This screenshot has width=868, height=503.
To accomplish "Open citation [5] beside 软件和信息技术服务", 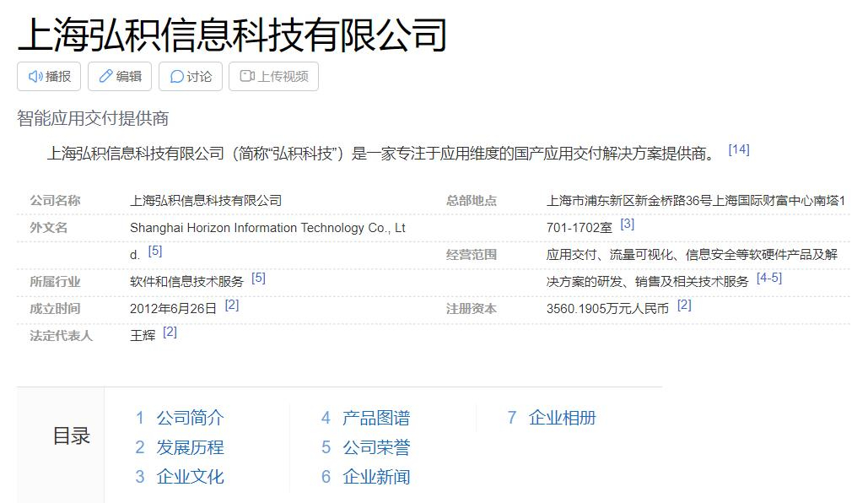I will click(258, 279).
